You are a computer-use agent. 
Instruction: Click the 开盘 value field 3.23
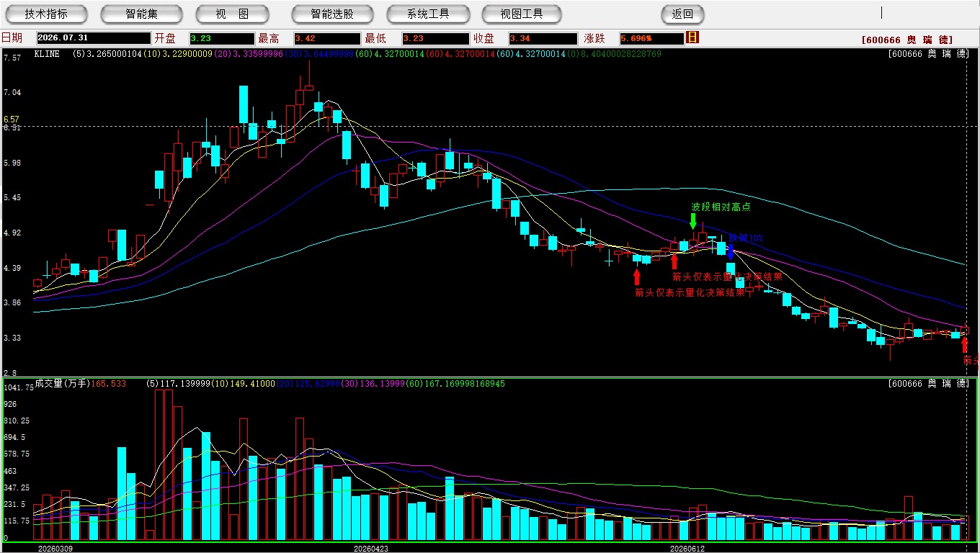(x=222, y=38)
